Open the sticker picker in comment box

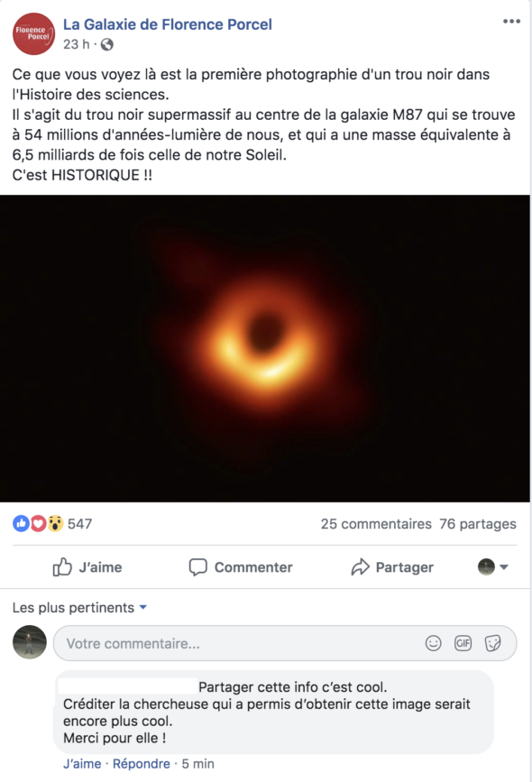492,643
